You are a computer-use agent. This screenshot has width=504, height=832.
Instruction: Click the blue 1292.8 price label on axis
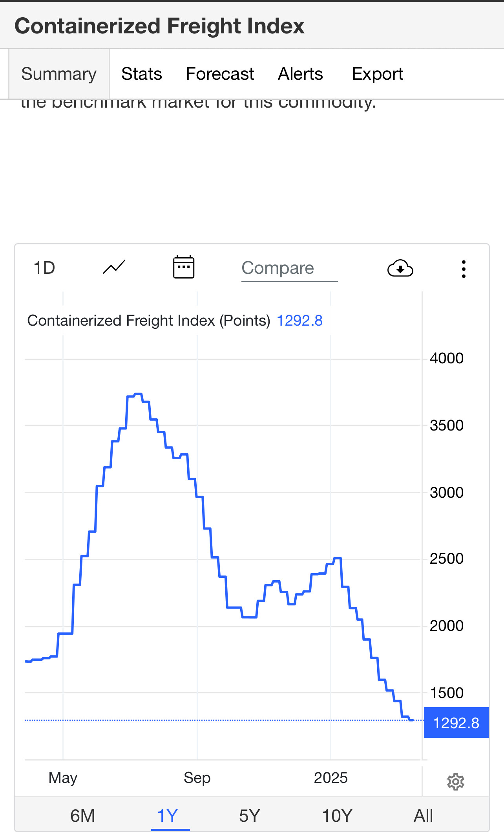click(456, 723)
